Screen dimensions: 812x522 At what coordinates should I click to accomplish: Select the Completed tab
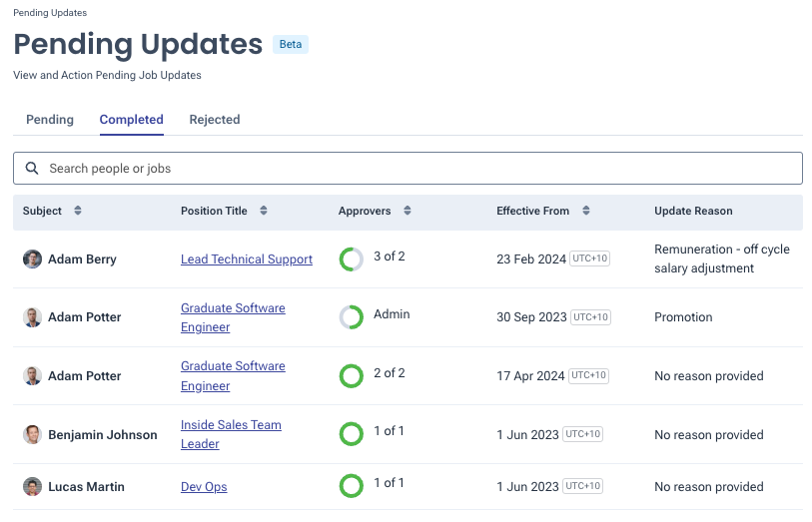pyautogui.click(x=131, y=120)
